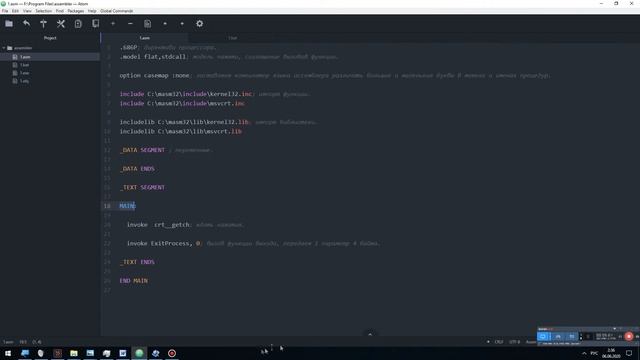Click the Atom icon in taskbar
Screen dimensions: 640x360
click(139, 353)
